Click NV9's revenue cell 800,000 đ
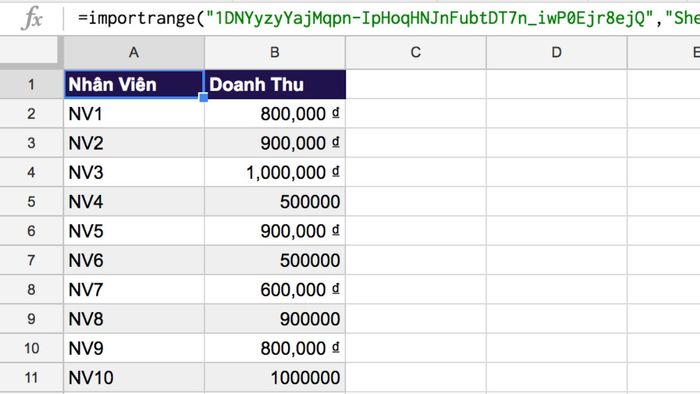700x394 pixels. tap(275, 348)
